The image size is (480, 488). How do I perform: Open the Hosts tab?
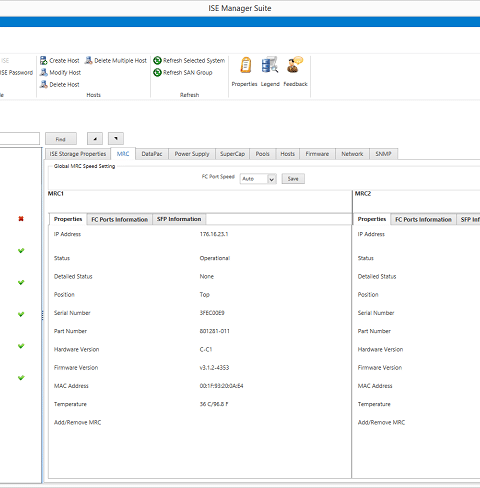click(287, 154)
